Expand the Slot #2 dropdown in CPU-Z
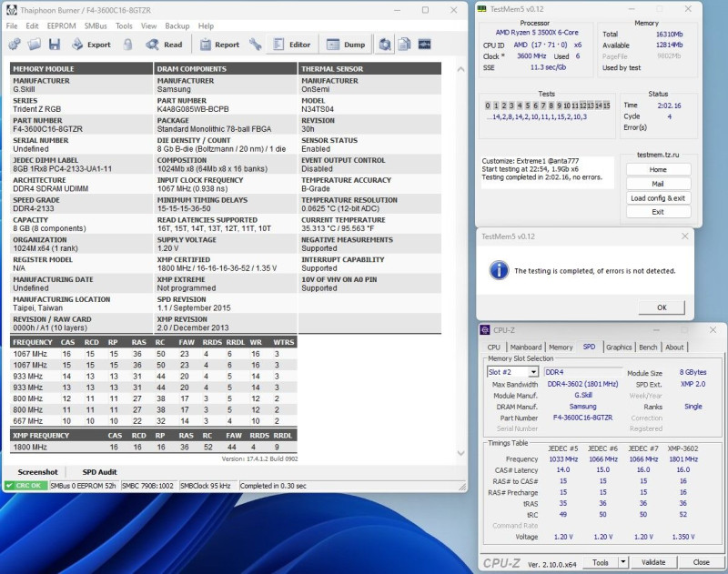 [534, 372]
